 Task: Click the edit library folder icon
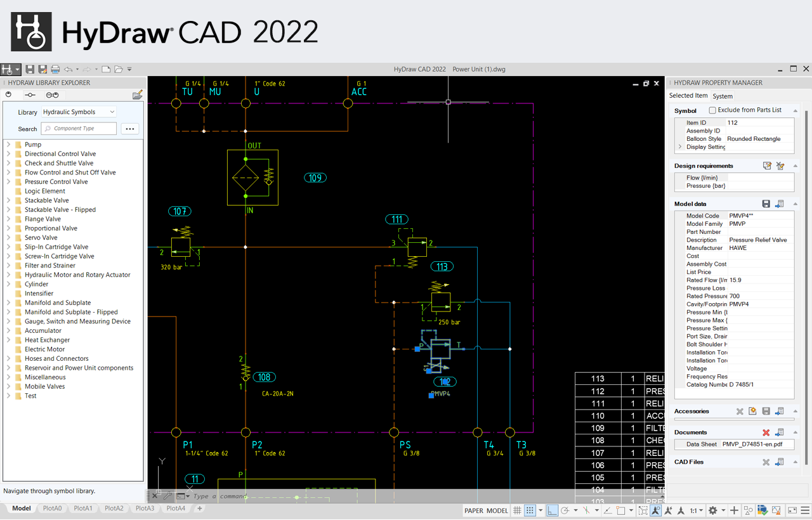click(137, 95)
